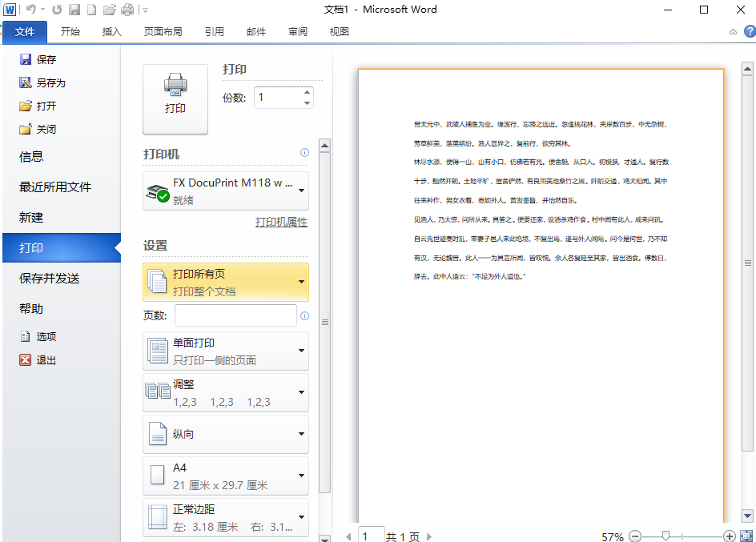The width and height of the screenshot is (756, 542).
Task: Open the FX DocuPrint M118 printer dropdown
Action: click(226, 191)
